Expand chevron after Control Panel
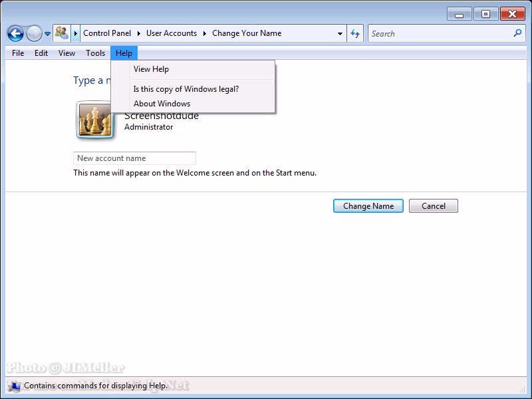The height and width of the screenshot is (399, 532). [x=139, y=33]
